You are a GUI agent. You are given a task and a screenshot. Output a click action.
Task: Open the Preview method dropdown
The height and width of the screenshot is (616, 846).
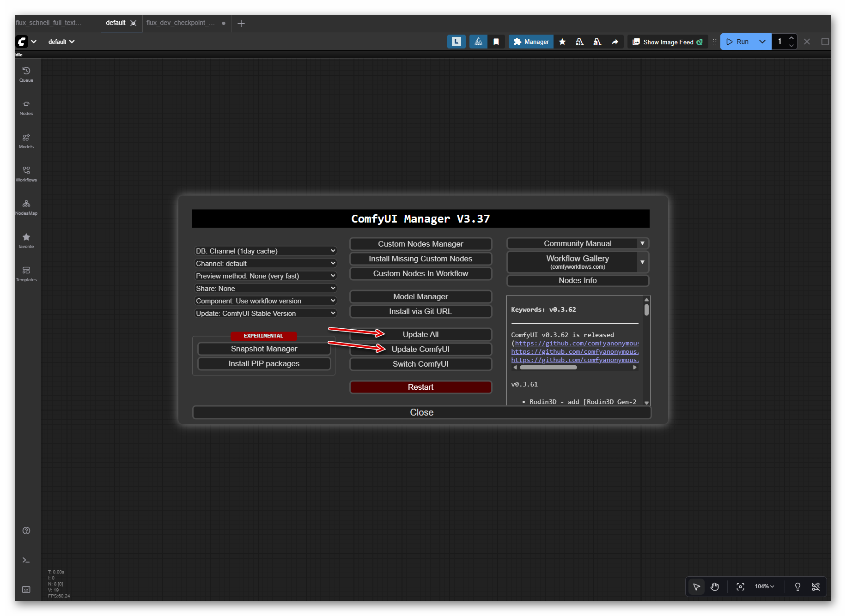pyautogui.click(x=265, y=276)
